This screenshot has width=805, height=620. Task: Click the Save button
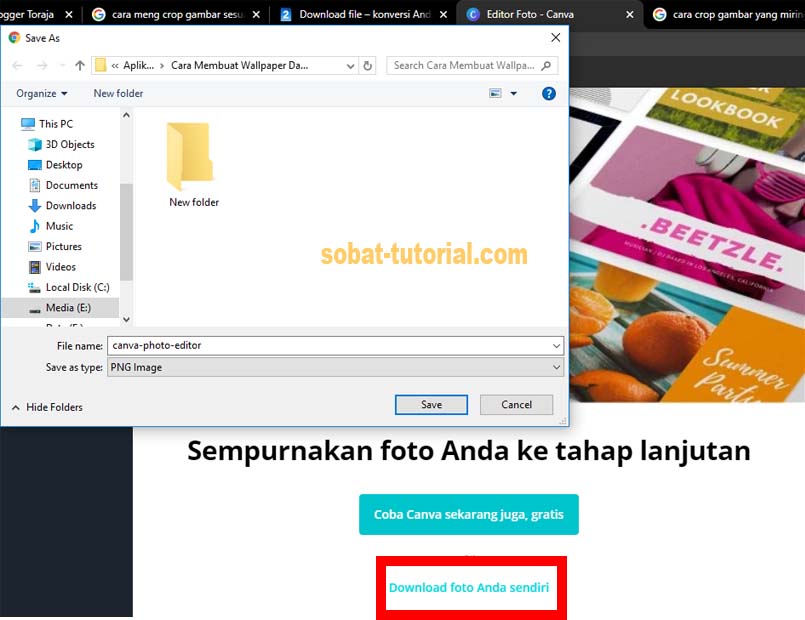[x=431, y=404]
